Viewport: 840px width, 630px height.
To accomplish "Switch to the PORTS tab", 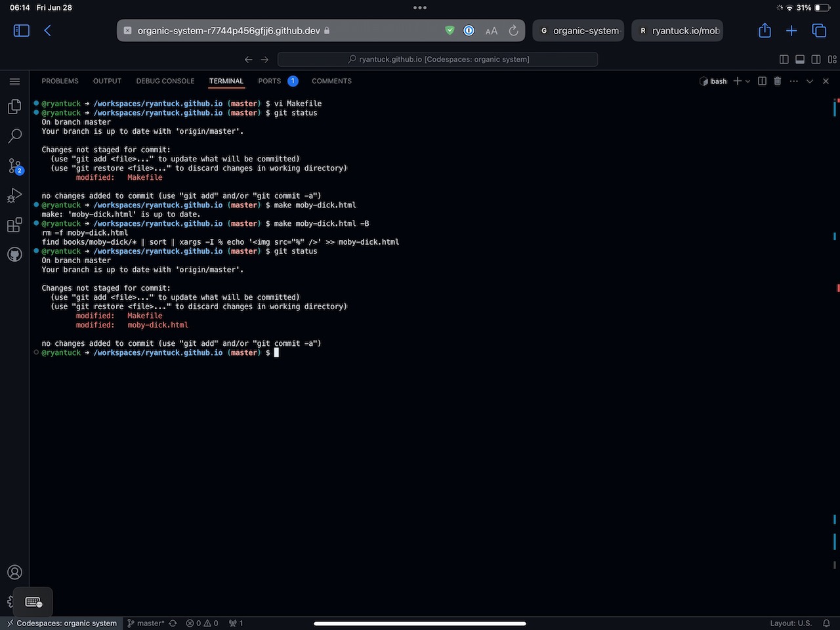I will pos(269,81).
